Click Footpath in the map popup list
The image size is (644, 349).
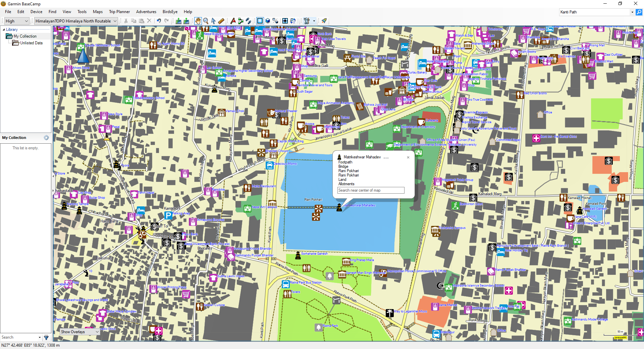345,162
